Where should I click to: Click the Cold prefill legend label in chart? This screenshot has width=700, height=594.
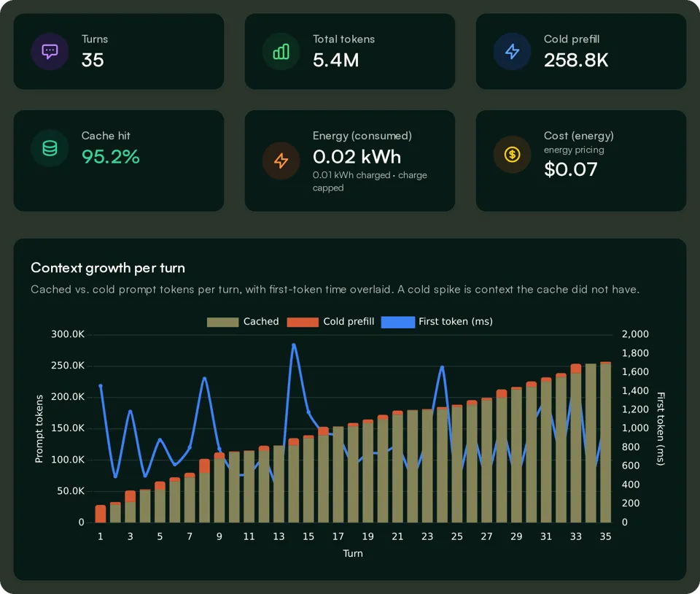tap(349, 322)
